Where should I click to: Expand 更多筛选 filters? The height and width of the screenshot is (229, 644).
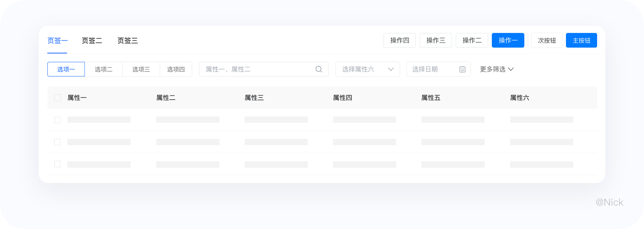point(497,69)
